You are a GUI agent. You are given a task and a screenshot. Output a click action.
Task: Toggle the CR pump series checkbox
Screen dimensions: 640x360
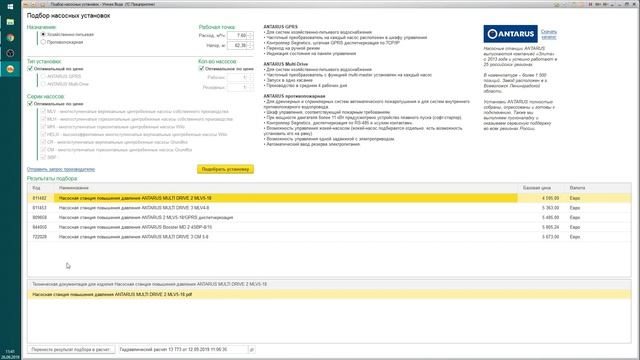pos(43,142)
